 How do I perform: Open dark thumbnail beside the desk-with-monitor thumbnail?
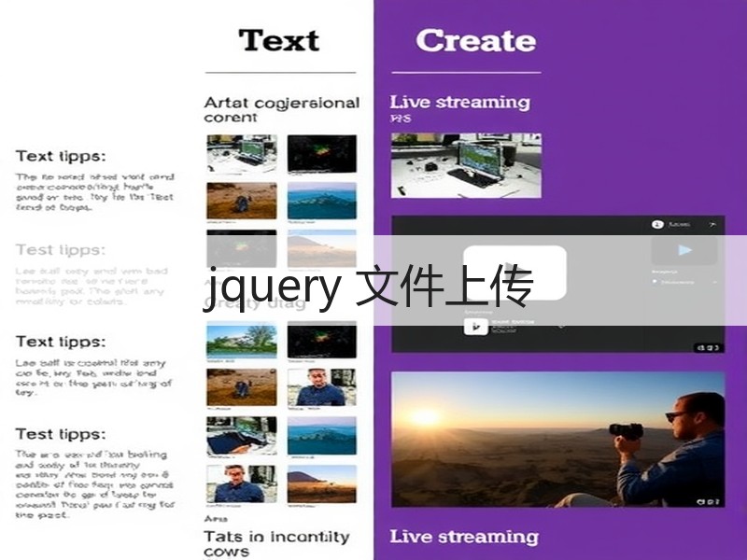[x=321, y=153]
